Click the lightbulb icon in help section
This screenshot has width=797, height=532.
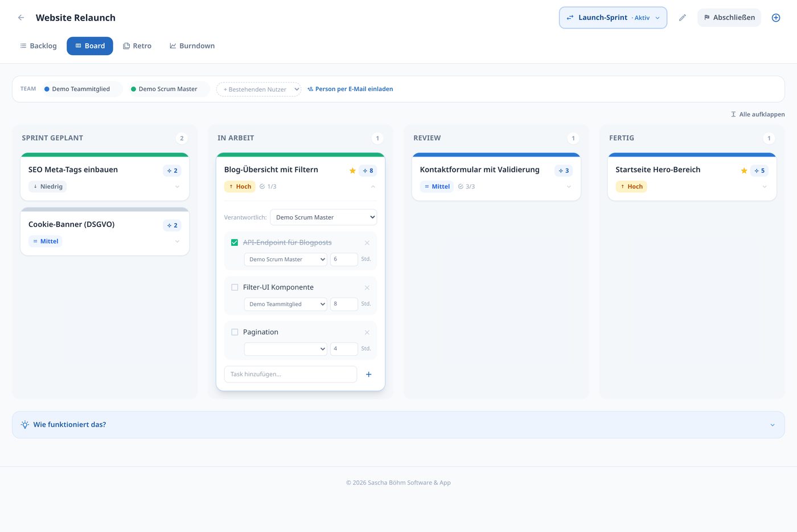[x=25, y=424]
